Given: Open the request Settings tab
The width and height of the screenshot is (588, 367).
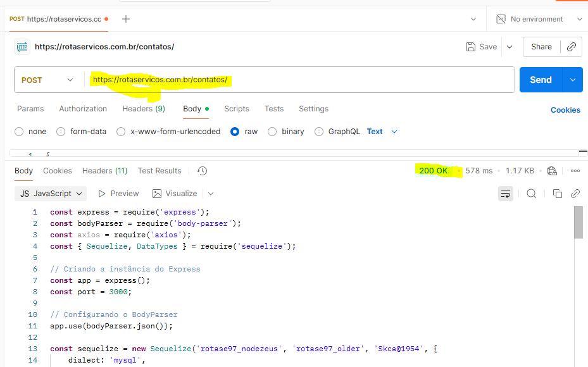Looking at the screenshot, I should pos(313,109).
